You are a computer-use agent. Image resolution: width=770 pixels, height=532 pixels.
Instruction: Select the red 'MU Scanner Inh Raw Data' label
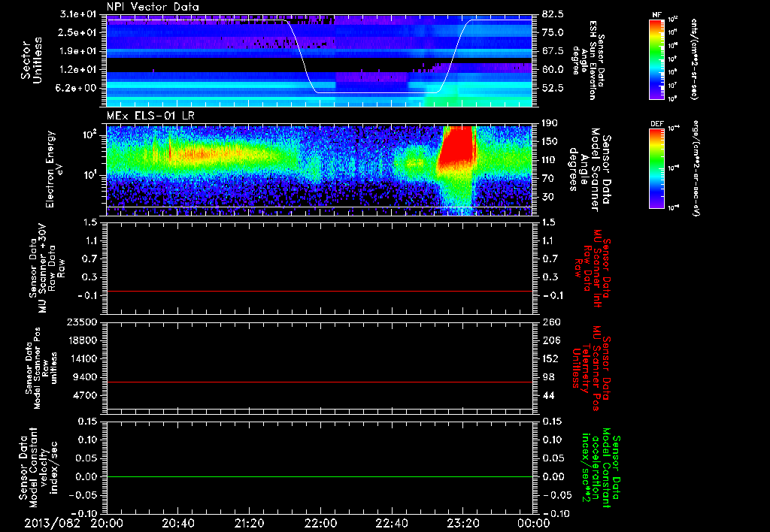pyautogui.click(x=592, y=268)
